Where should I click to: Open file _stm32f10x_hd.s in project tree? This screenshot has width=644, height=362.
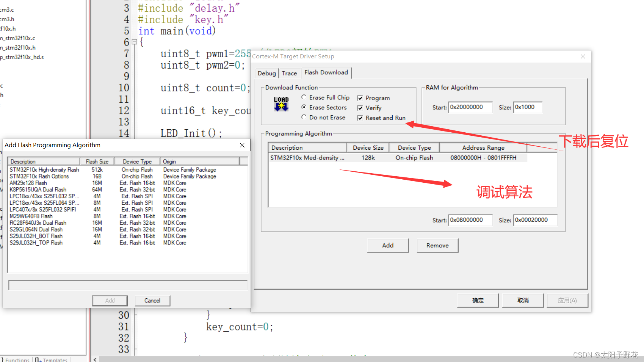22,57
